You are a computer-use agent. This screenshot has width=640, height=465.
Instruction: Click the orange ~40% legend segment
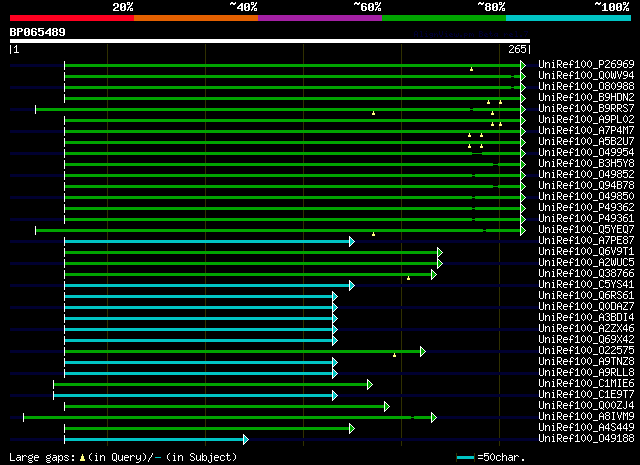[196, 18]
